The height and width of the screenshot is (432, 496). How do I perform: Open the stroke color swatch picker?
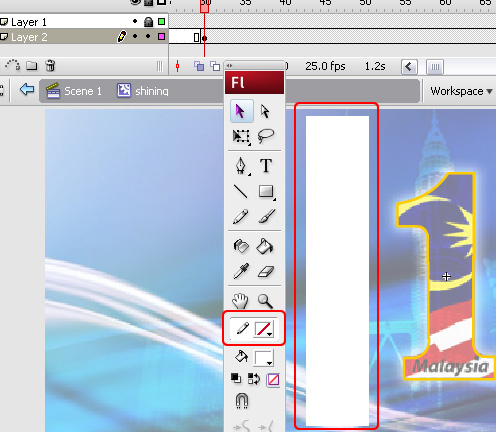pyautogui.click(x=264, y=329)
